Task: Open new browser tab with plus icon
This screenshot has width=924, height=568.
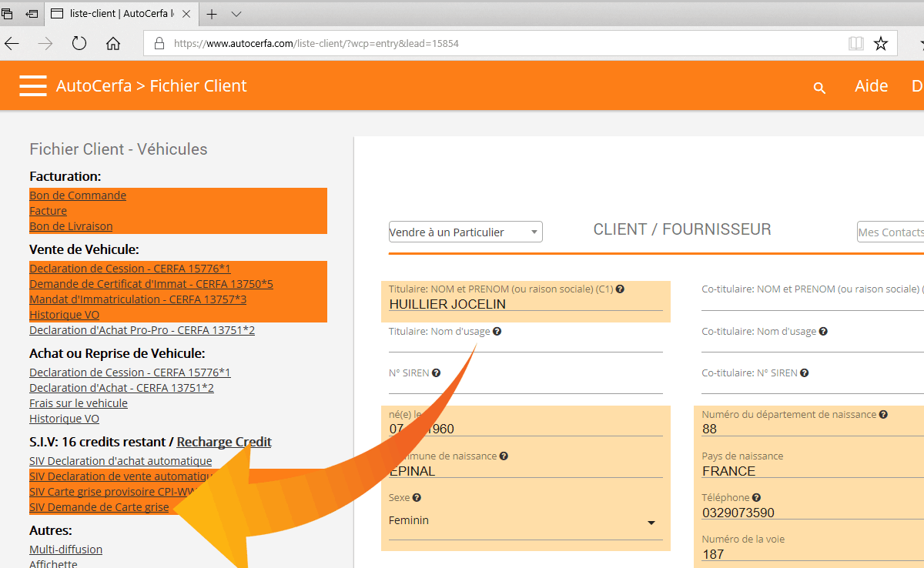Action: (x=212, y=14)
